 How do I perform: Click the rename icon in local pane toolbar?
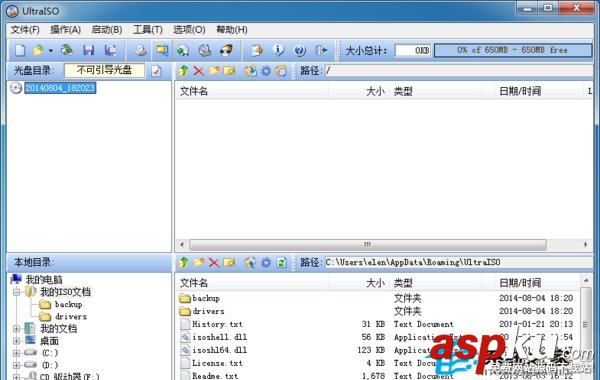point(229,263)
